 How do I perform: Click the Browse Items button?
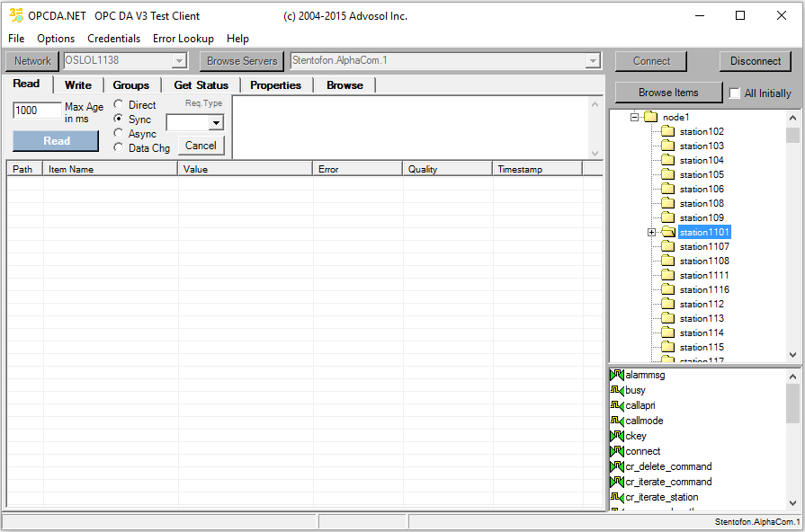[667, 93]
